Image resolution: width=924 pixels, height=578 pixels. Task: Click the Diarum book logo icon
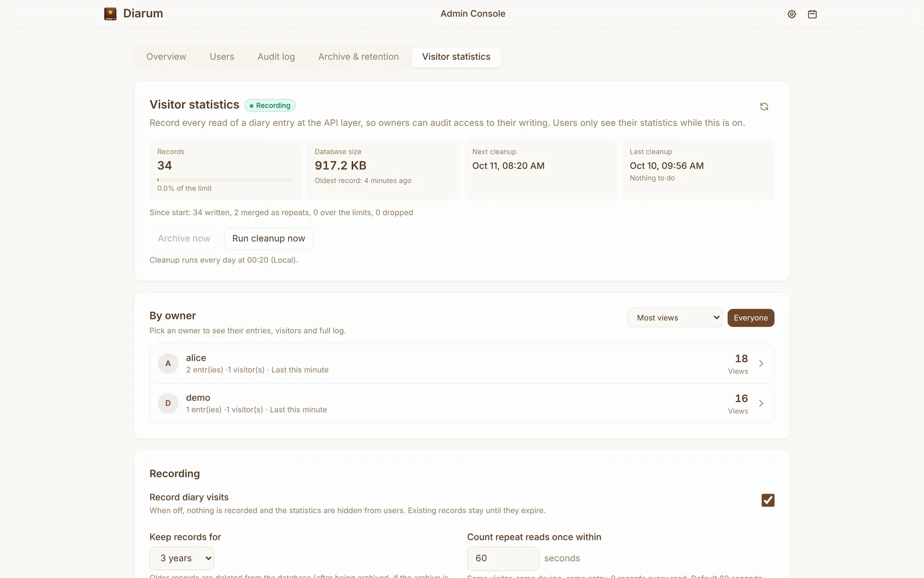[x=110, y=14]
